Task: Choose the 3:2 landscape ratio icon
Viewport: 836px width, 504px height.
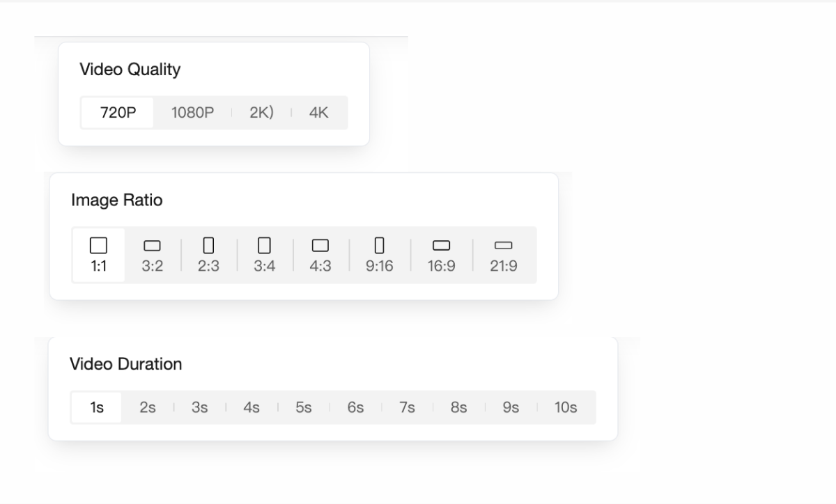Action: (152, 246)
